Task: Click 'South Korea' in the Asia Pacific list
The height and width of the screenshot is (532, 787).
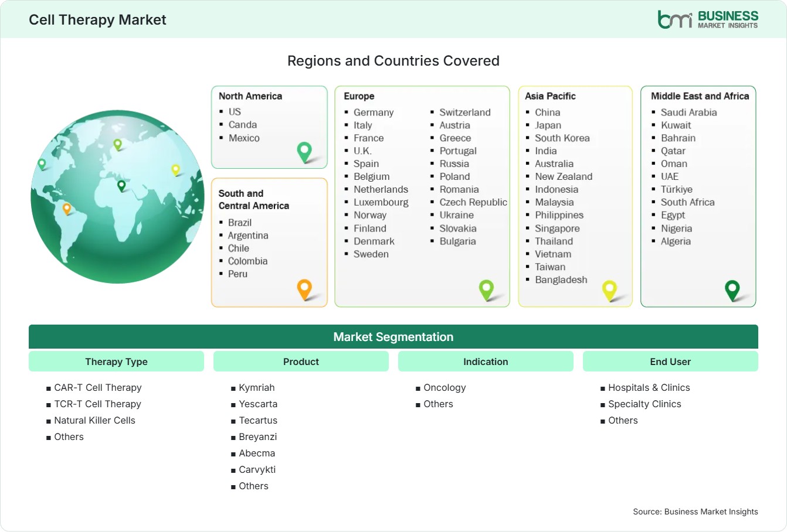Action: [562, 138]
